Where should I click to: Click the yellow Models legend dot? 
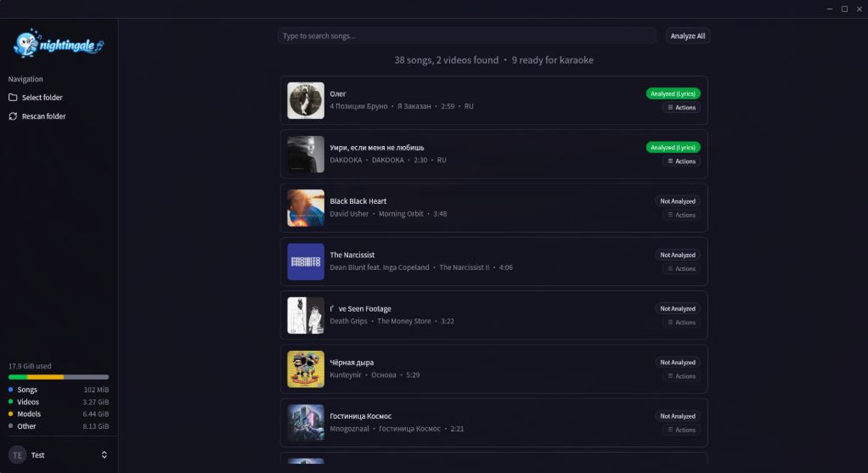coord(10,414)
